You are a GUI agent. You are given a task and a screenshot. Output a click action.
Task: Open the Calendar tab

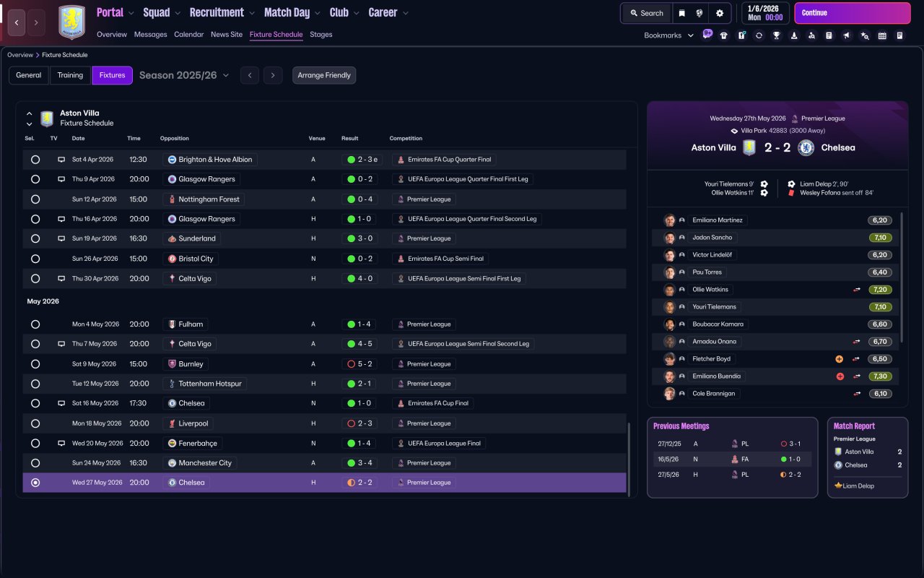point(189,35)
